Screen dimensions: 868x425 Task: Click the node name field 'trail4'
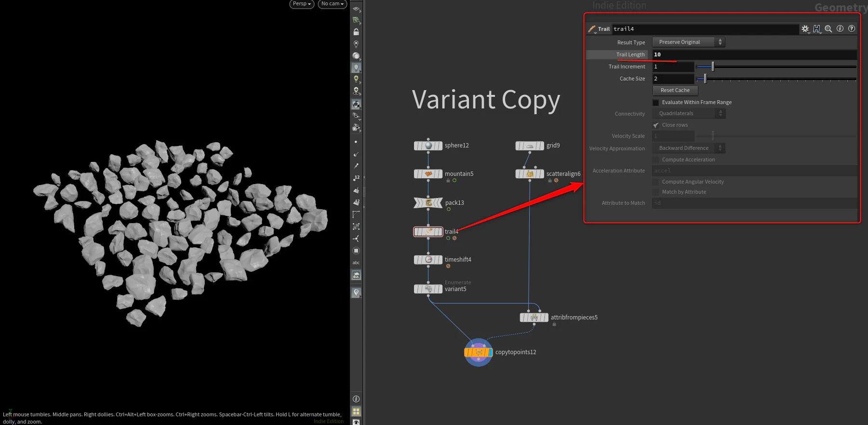pyautogui.click(x=706, y=29)
